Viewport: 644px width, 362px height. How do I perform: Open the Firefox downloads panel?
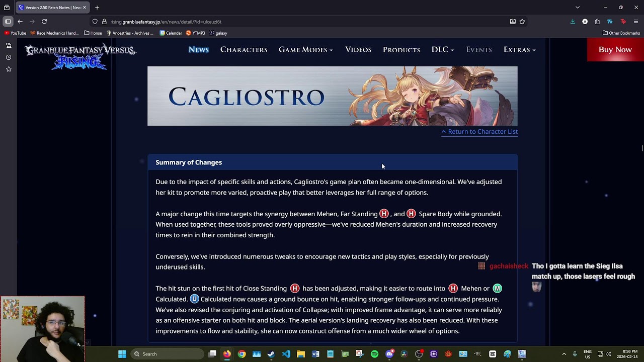tap(573, 22)
